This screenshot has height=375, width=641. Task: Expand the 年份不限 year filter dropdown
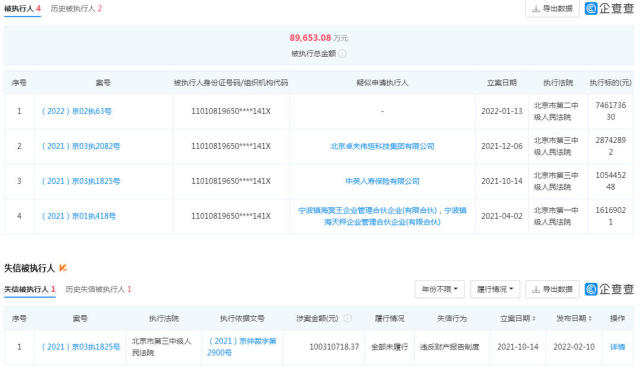tap(439, 289)
